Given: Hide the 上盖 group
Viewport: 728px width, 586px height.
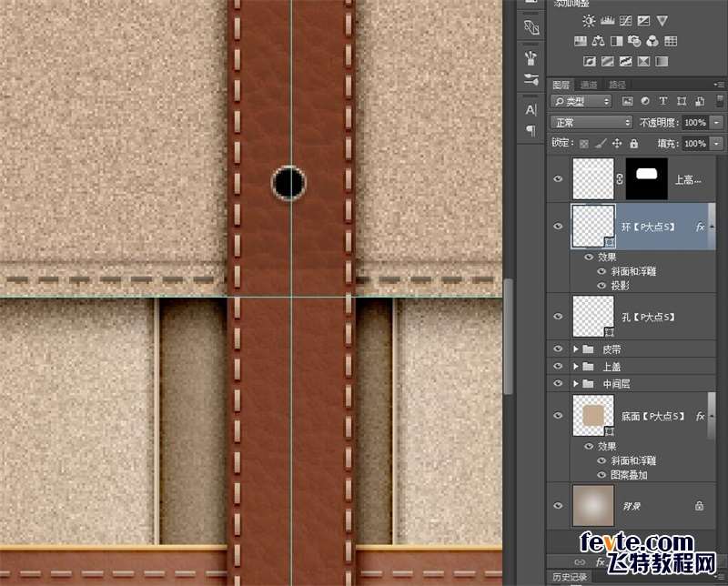Looking at the screenshot, I should point(558,367).
